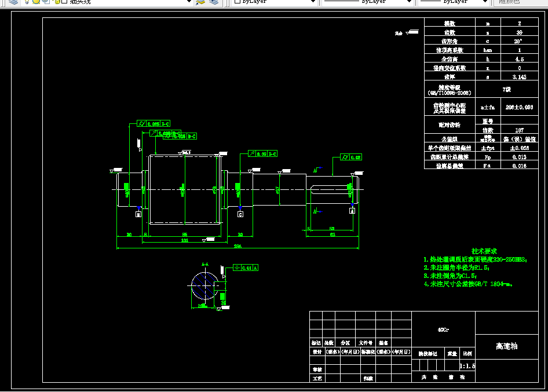Select the 101 length dimension
This screenshot has width=548, height=392.
[185, 240]
